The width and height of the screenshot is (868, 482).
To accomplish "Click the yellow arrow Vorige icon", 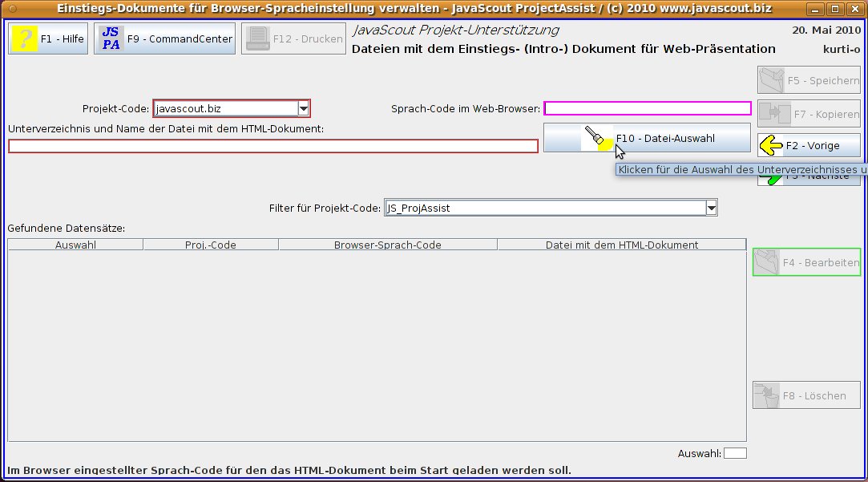I will [x=771, y=145].
